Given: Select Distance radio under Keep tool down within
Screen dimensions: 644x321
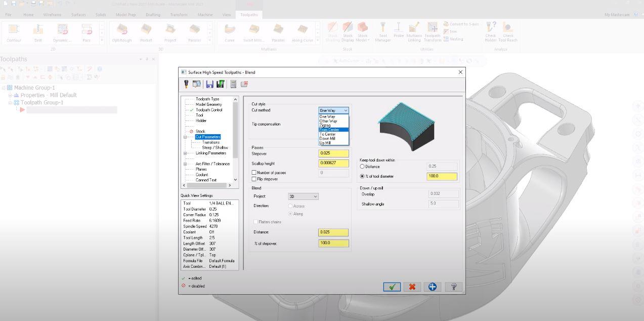Looking at the screenshot, I should [362, 167].
